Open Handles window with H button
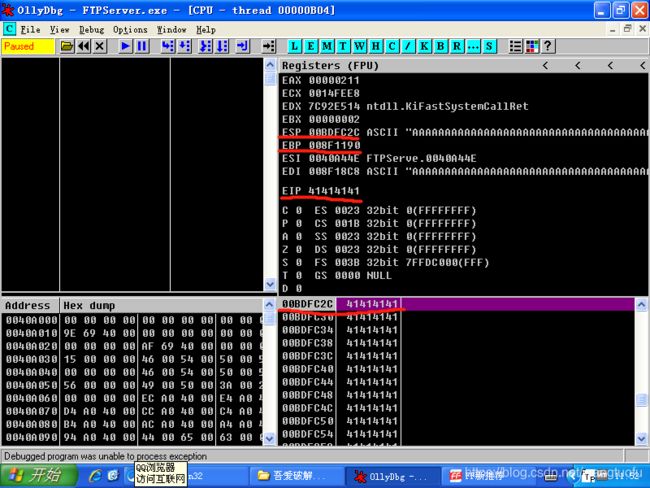The image size is (650, 488). coord(375,46)
